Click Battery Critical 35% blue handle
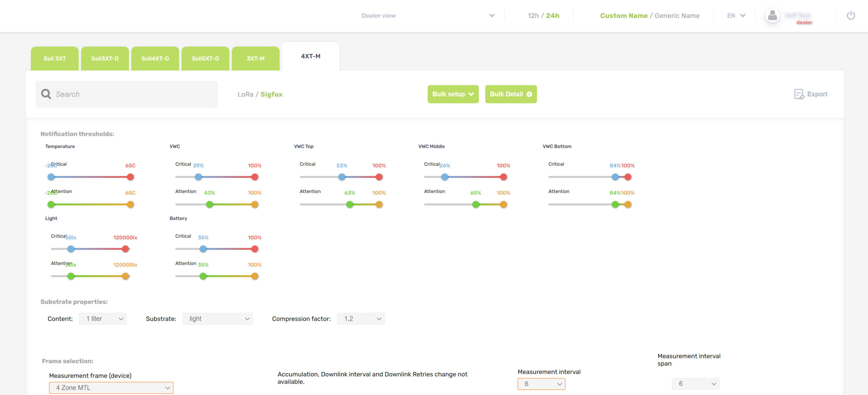 coord(203,249)
